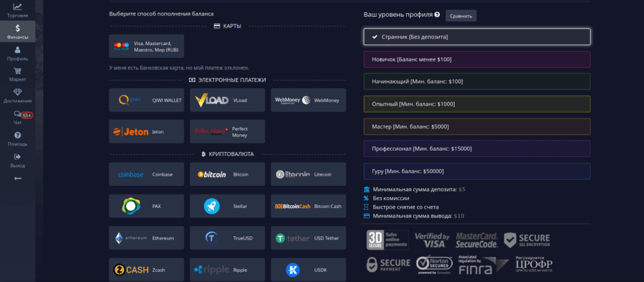644x282 pixels.
Task: Go to Profile in the sidebar
Action: tap(17, 53)
